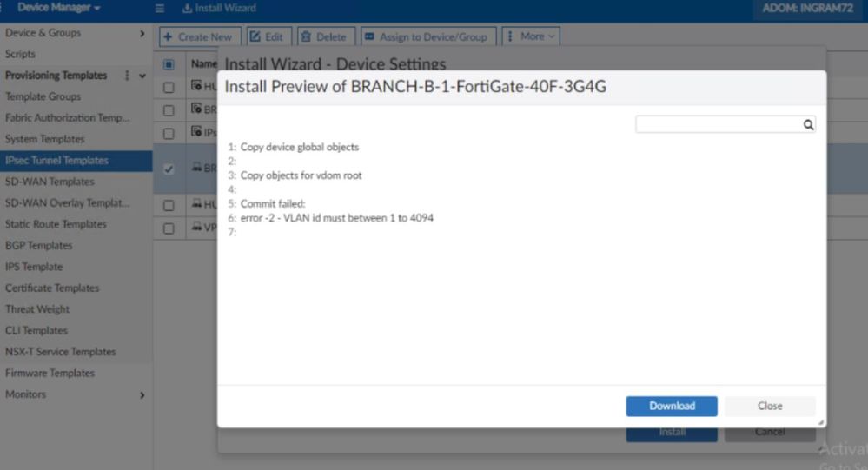Click the ADOM: INGRAM72 selector
The height and width of the screenshot is (470, 868).
(807, 9)
